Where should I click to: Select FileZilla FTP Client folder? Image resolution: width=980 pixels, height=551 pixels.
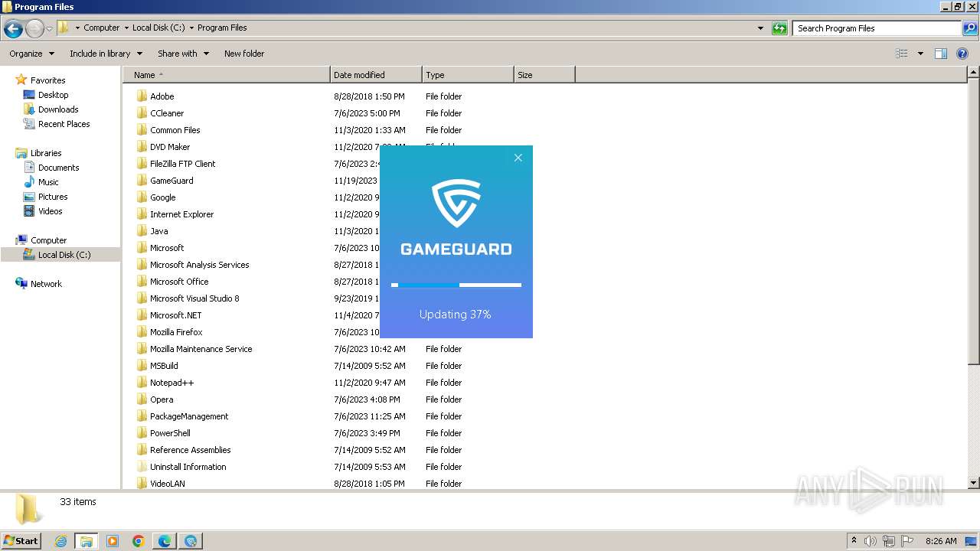[182, 164]
